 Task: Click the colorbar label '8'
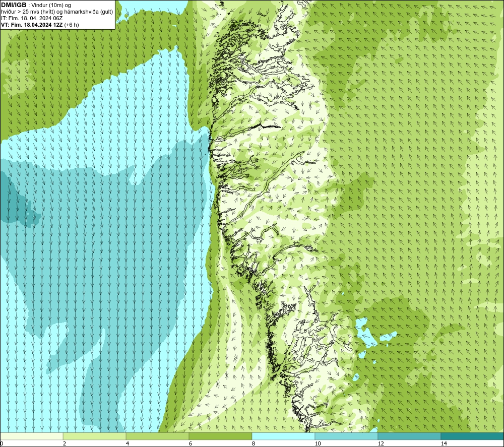click(x=254, y=443)
